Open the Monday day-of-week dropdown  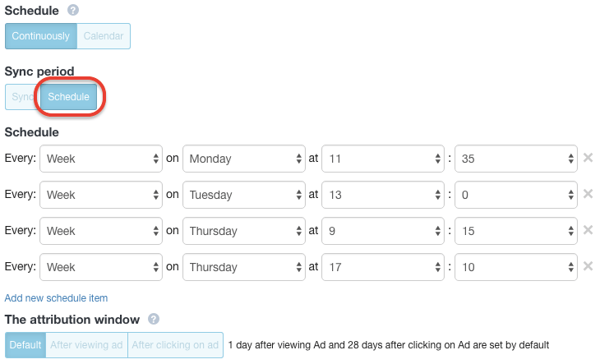click(x=244, y=159)
